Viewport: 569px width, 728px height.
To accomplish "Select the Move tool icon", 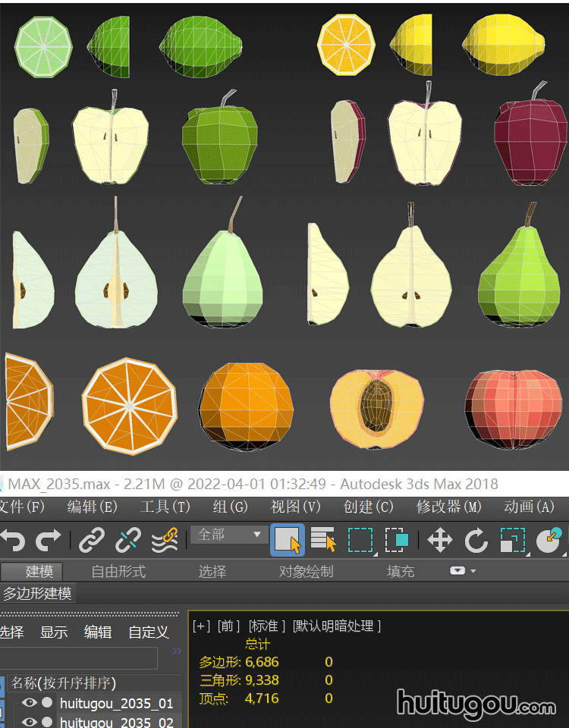I will tap(440, 541).
